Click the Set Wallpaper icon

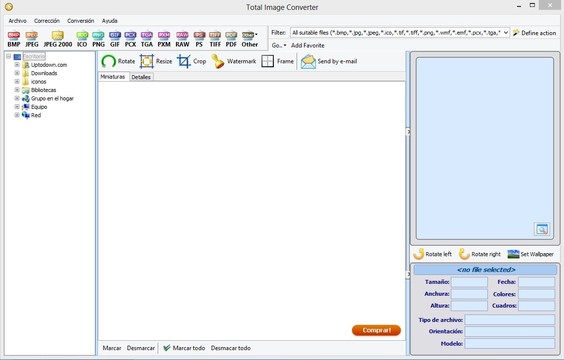coord(513,254)
